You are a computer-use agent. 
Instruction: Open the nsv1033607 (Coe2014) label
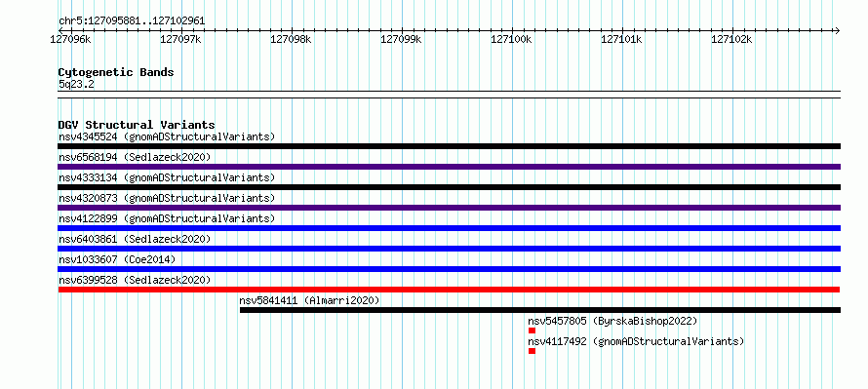(x=117, y=259)
